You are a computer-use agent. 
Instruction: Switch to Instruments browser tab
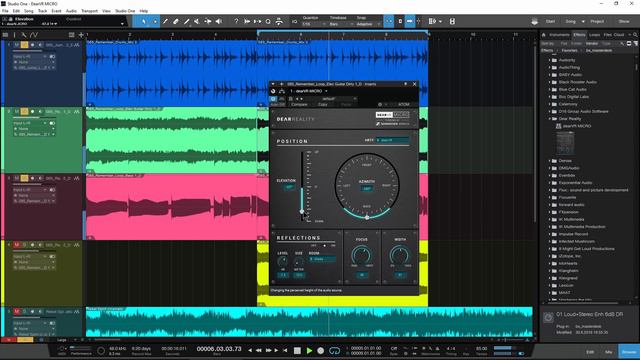click(559, 35)
